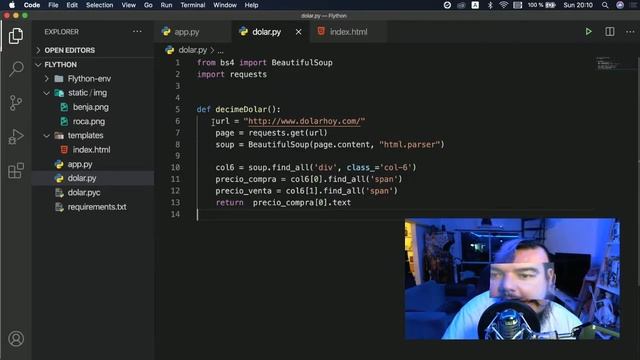
Task: Open the Search view in activity bar
Action: click(16, 69)
